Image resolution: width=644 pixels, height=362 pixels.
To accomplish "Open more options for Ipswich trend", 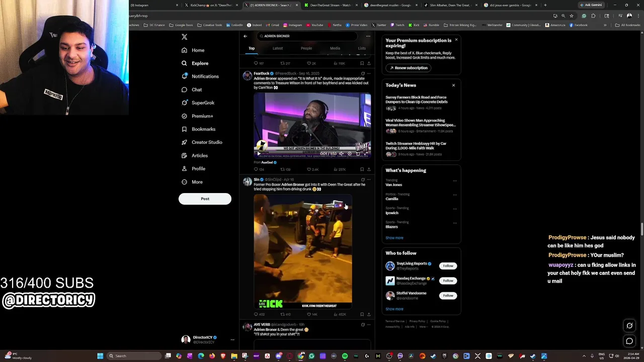I will [x=455, y=208].
